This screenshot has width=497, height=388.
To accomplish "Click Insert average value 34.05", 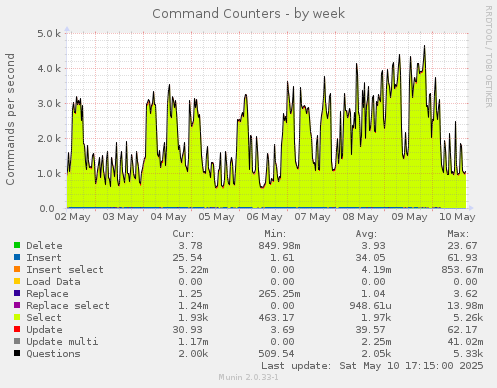I will 370,258.
